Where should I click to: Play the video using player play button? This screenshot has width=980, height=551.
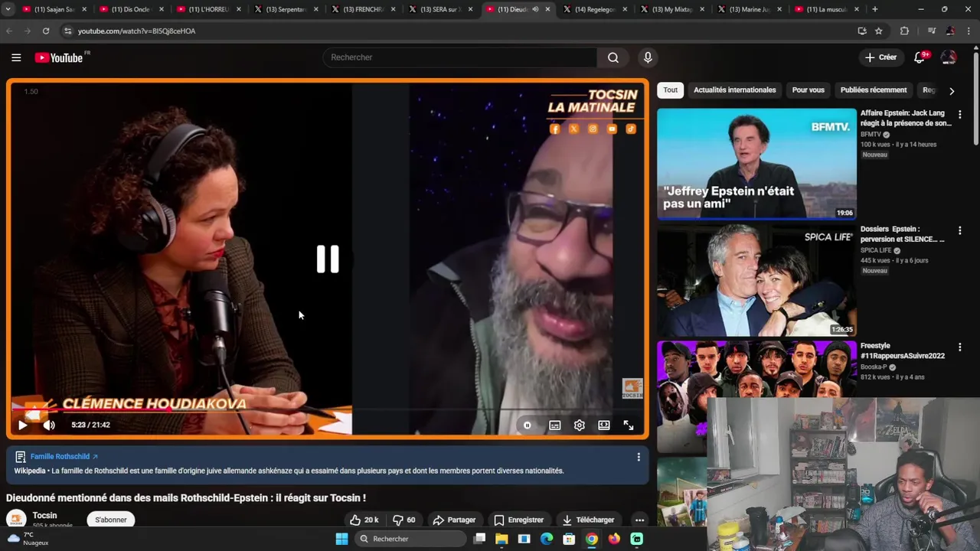(22, 425)
